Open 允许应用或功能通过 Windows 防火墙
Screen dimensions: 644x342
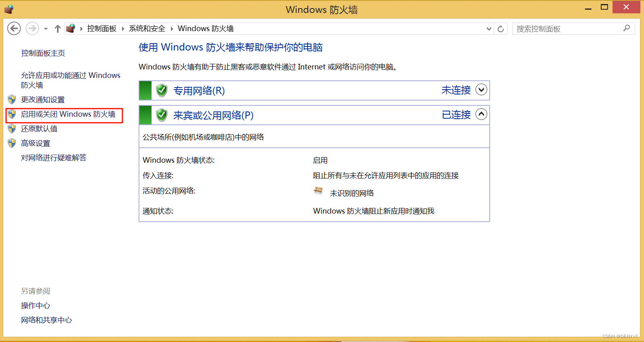point(71,80)
